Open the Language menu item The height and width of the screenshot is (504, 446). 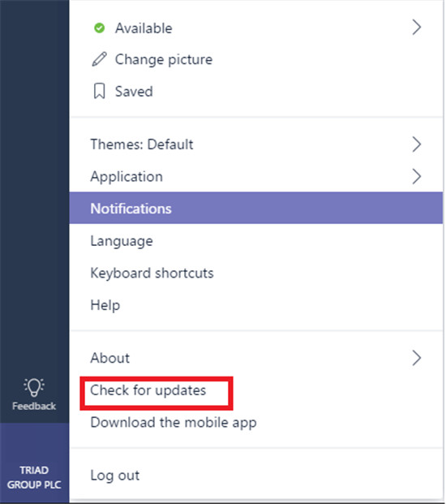(x=256, y=241)
